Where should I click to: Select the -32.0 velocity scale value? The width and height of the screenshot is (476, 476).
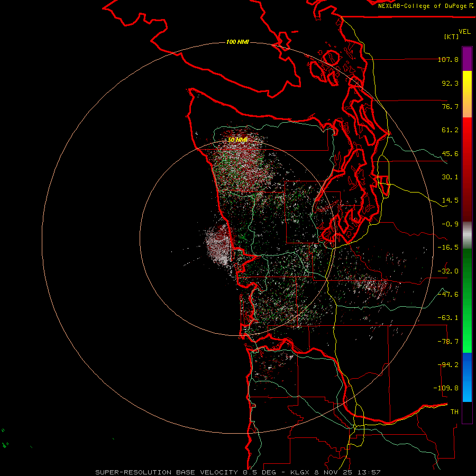[x=448, y=271]
